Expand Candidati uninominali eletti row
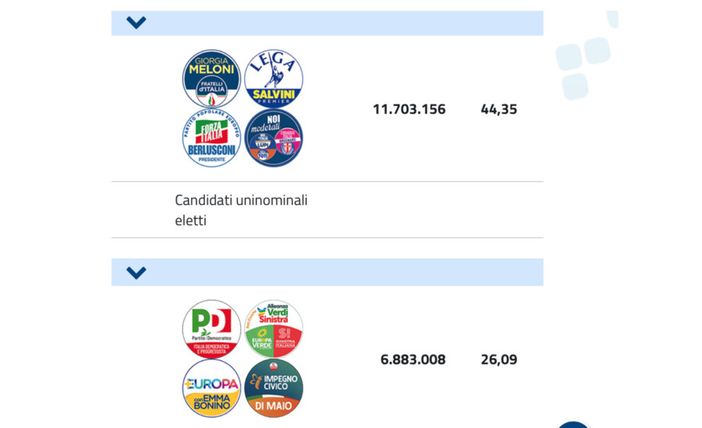Viewport: 702px width, 428px height. click(x=241, y=210)
